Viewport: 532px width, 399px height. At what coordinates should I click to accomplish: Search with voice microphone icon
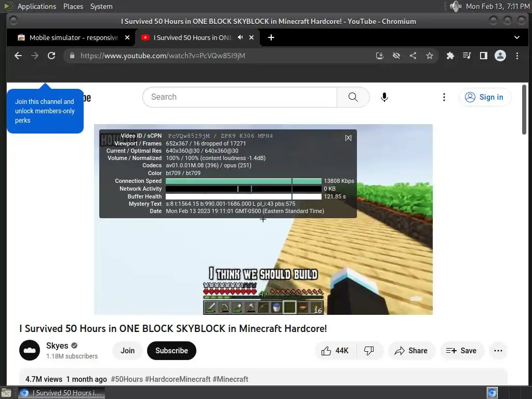coord(384,97)
